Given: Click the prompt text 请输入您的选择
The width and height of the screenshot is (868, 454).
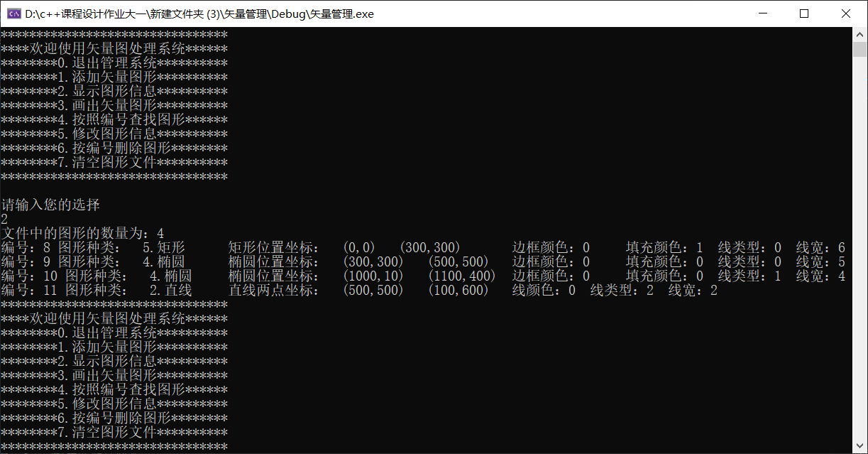Looking at the screenshot, I should point(50,205).
